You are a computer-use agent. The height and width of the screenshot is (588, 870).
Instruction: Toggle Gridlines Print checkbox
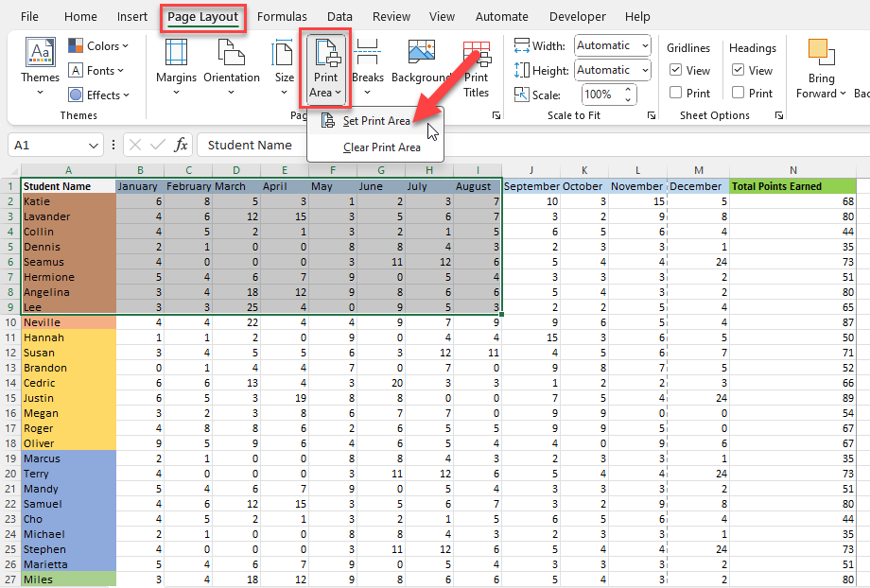point(675,93)
